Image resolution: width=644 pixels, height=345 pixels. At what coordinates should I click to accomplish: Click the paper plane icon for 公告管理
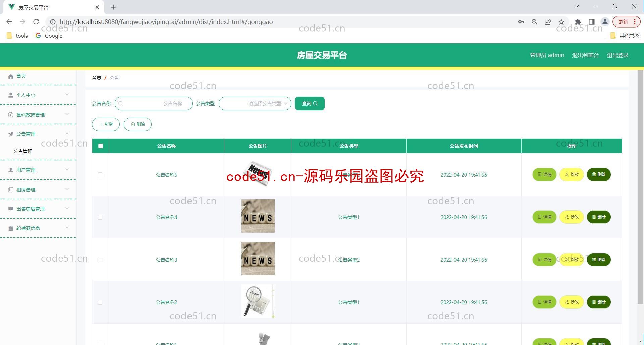click(11, 134)
